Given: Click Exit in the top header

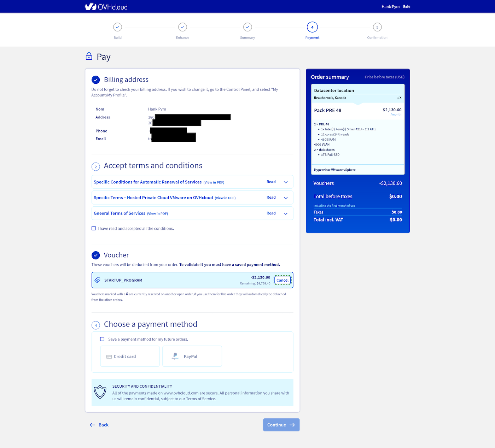Looking at the screenshot, I should tap(406, 7).
